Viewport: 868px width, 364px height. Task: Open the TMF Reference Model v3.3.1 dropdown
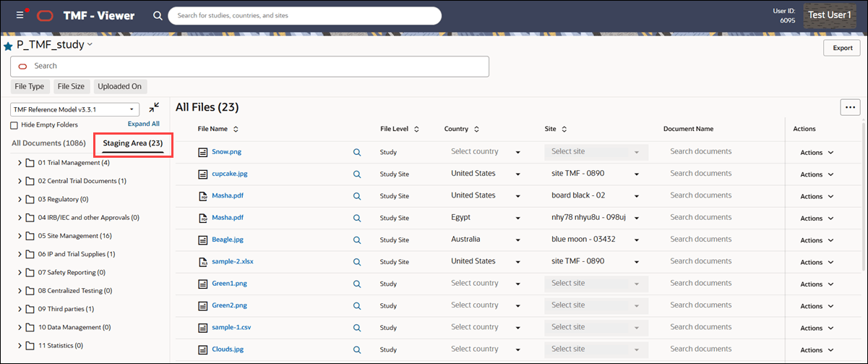[x=75, y=109]
